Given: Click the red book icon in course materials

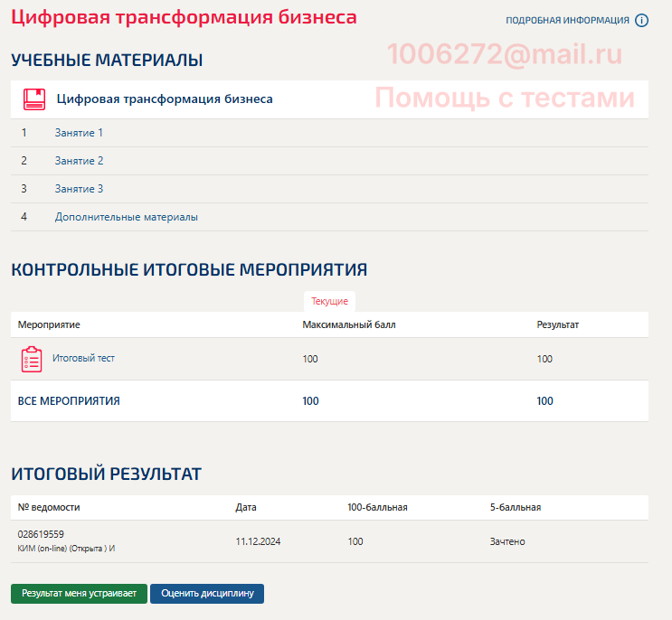Looking at the screenshot, I should coord(34,99).
